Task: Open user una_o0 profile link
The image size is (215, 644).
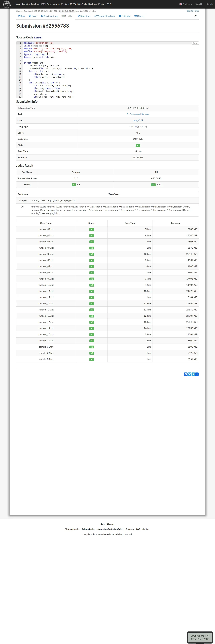Action: click(136, 121)
